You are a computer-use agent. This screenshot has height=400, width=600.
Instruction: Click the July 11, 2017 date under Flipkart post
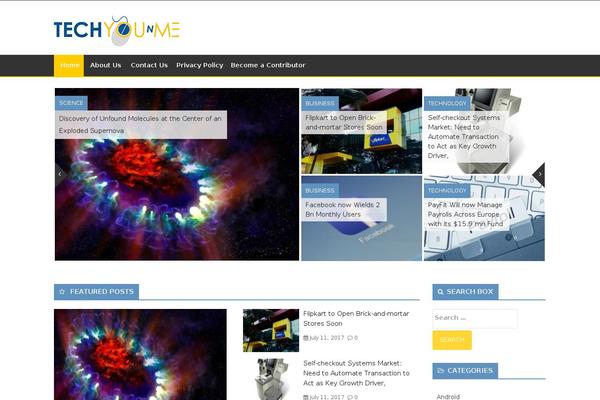[x=326, y=338]
